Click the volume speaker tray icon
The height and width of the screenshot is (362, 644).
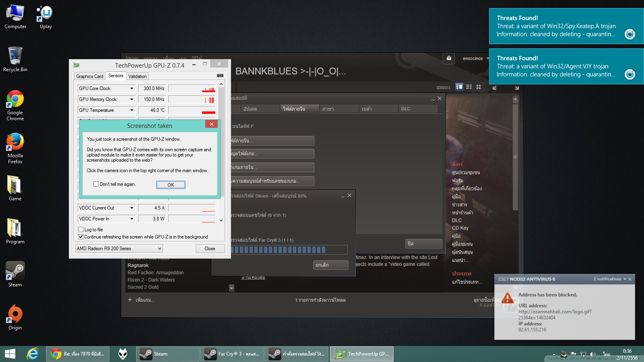[x=593, y=354]
